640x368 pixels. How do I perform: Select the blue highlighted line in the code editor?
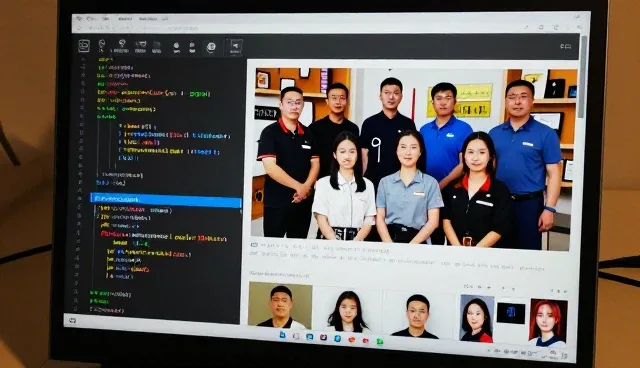[166, 200]
